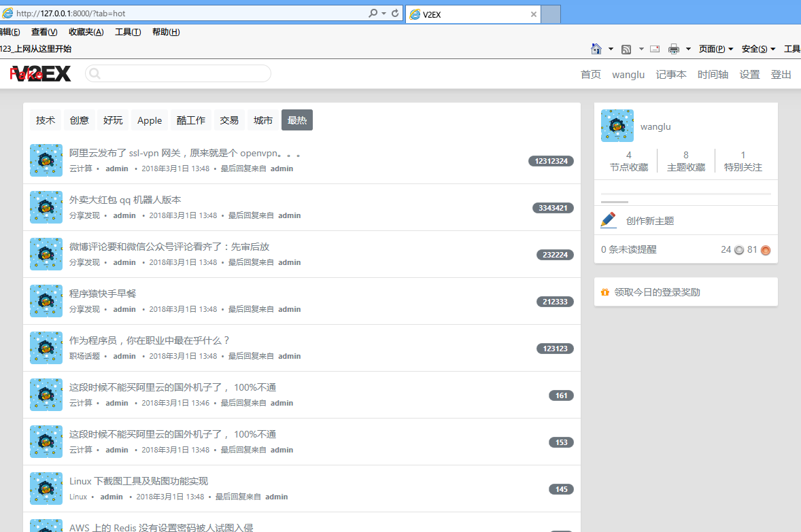Click the reply count badge 161
This screenshot has width=801, height=532.
[x=562, y=395]
